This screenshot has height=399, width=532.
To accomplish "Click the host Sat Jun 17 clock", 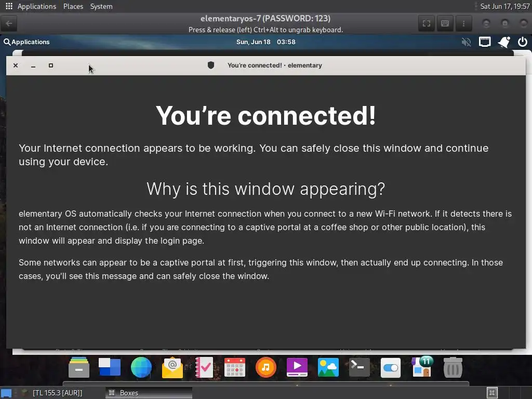I will point(504,6).
